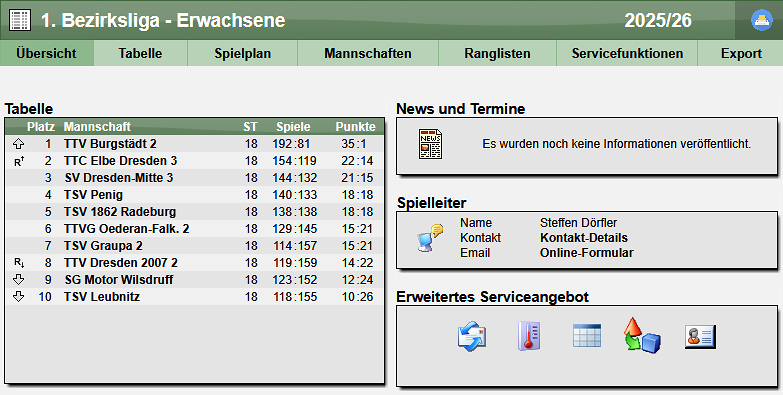Open the Online-Formular email link
783x395 pixels.
point(587,253)
